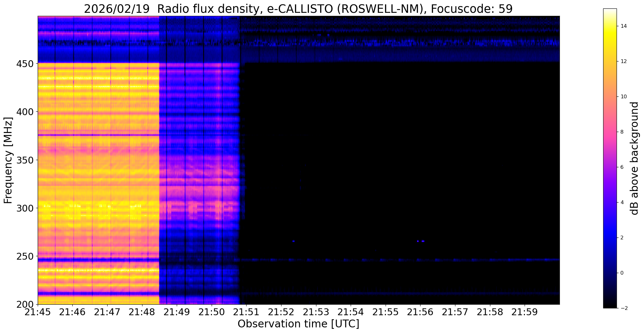Click the 'dB above background' colorbar label

coord(634,158)
